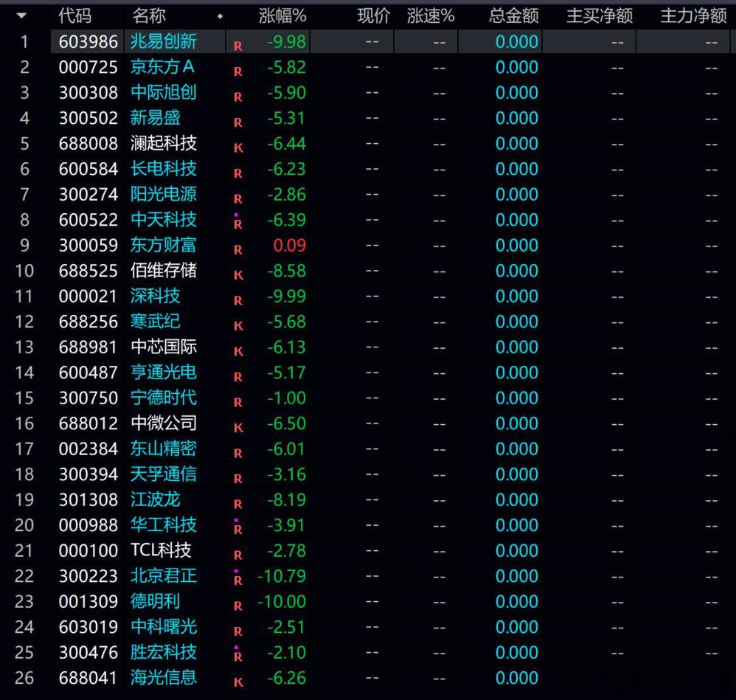The width and height of the screenshot is (736, 700).
Task: Click the -9.99 change value for 深科技
Action: [286, 297]
